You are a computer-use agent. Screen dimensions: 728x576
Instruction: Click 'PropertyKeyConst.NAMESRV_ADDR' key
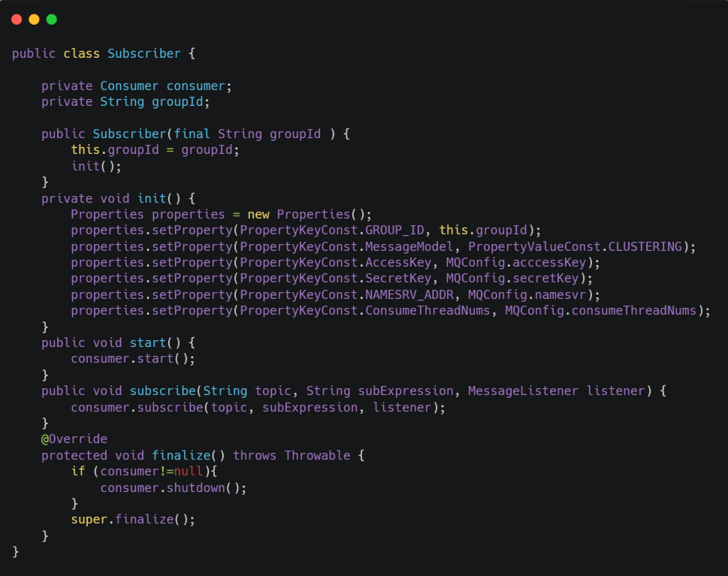(x=347, y=294)
